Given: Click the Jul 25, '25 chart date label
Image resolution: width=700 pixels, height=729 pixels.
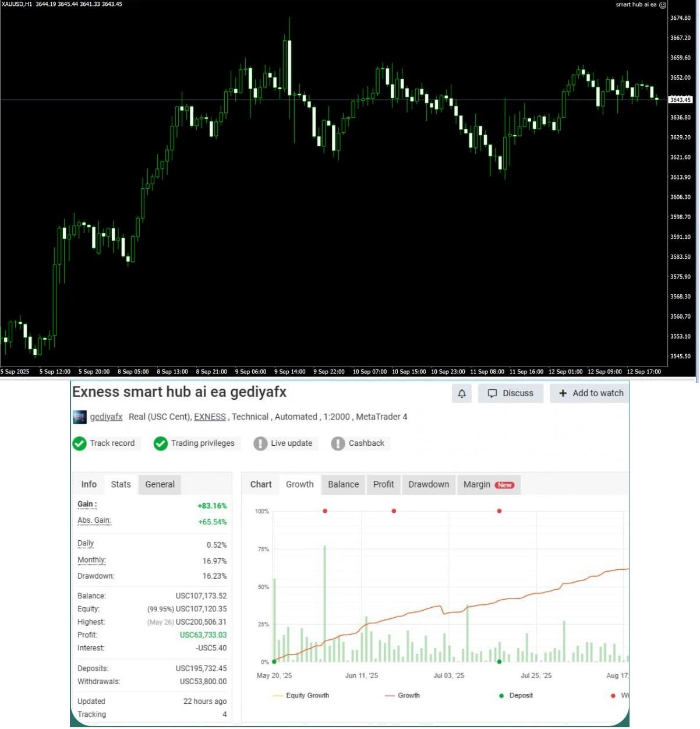Looking at the screenshot, I should (536, 676).
